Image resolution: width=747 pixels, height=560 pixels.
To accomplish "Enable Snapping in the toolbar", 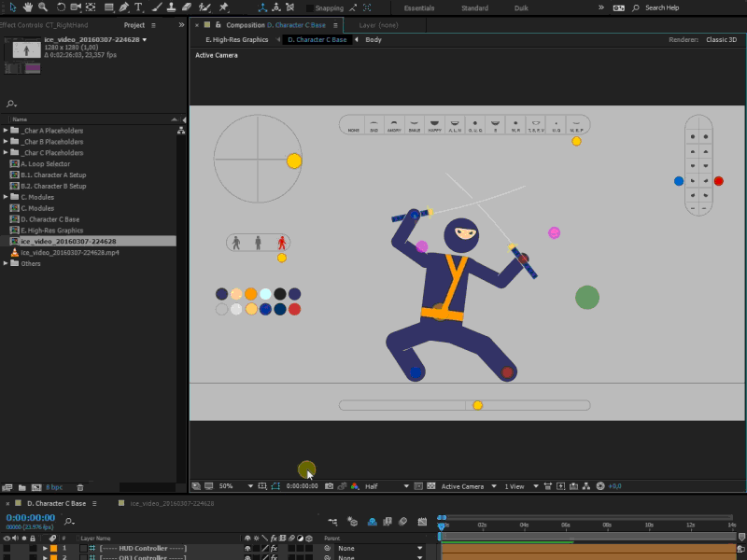I will point(310,7).
